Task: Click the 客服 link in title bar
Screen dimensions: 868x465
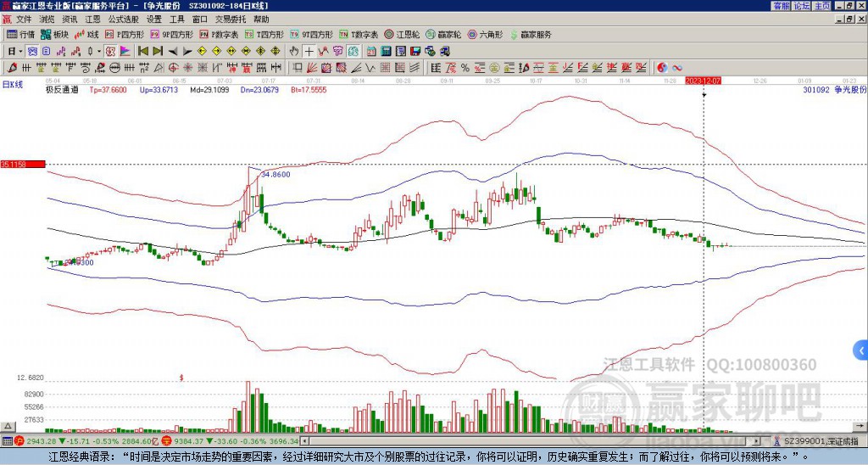Action: [x=781, y=6]
